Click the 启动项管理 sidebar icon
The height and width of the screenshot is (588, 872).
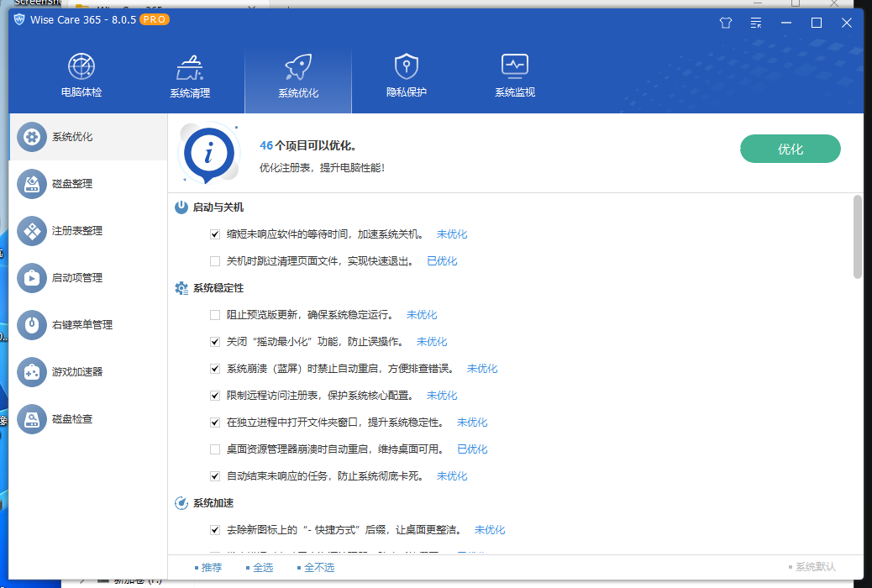32,277
